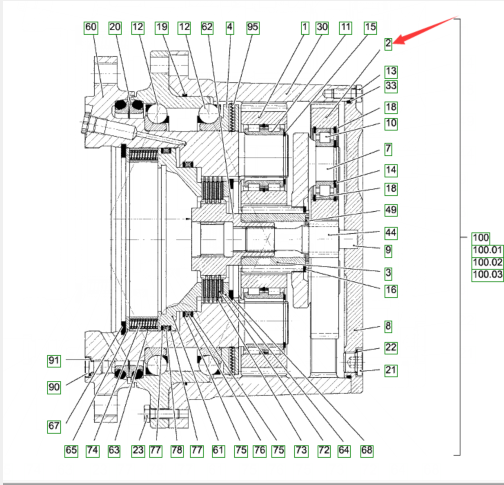The height and width of the screenshot is (485, 504).
Task: Click part number 16 label
Action: coord(391,291)
